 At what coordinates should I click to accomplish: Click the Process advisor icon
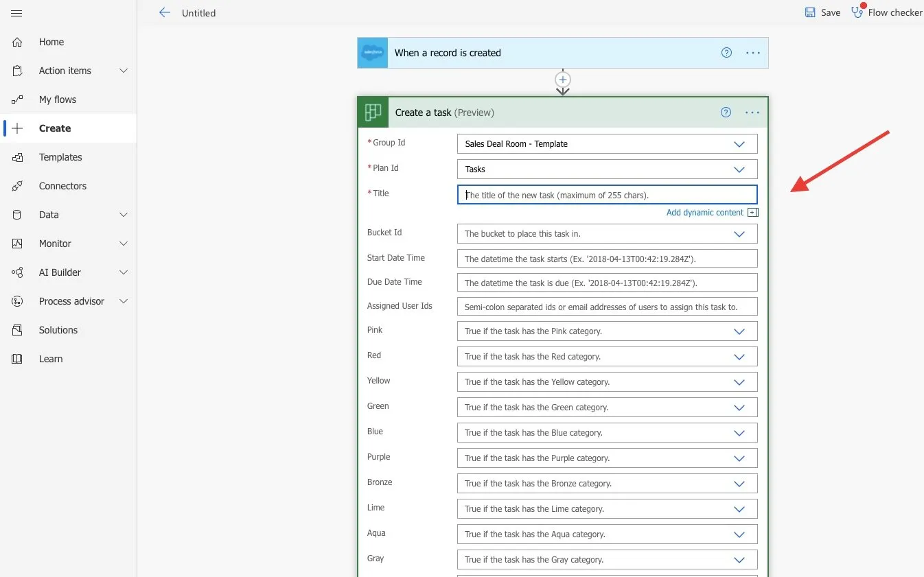click(x=17, y=301)
